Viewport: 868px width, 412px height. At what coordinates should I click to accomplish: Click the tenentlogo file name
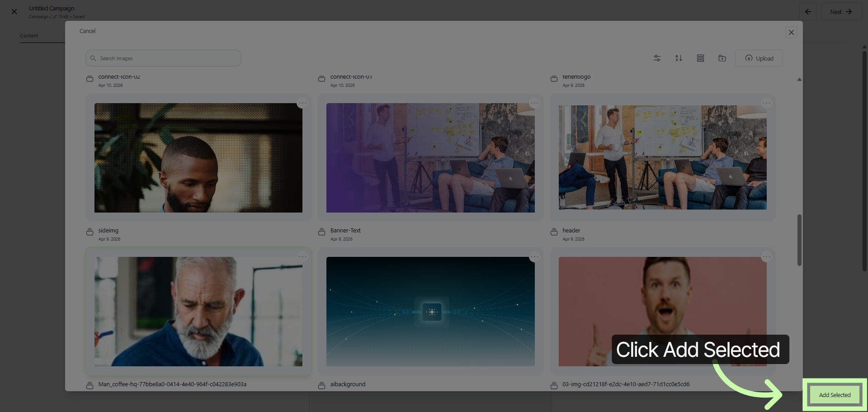click(576, 77)
